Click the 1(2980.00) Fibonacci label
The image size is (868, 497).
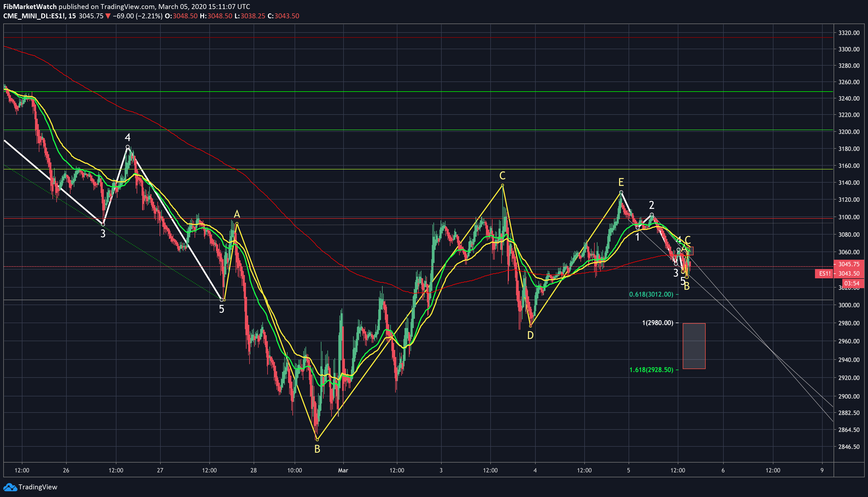(658, 323)
